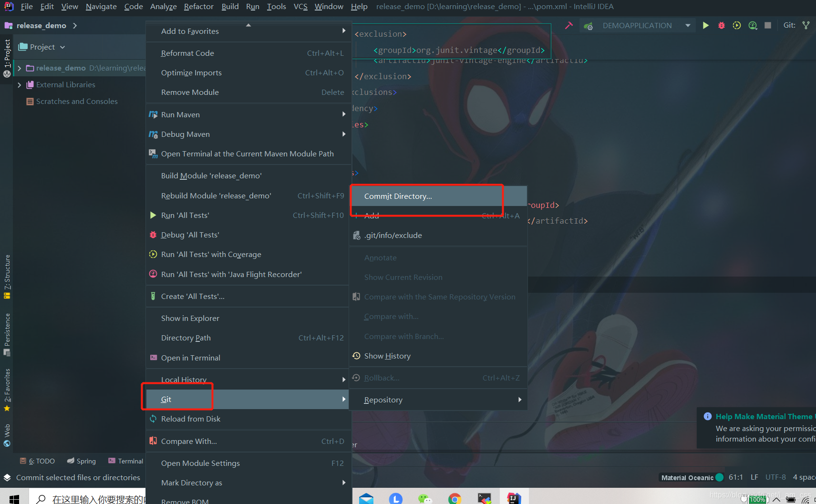Click the UTF-8 encoding status entry
This screenshot has height=504, width=816.
775,477
